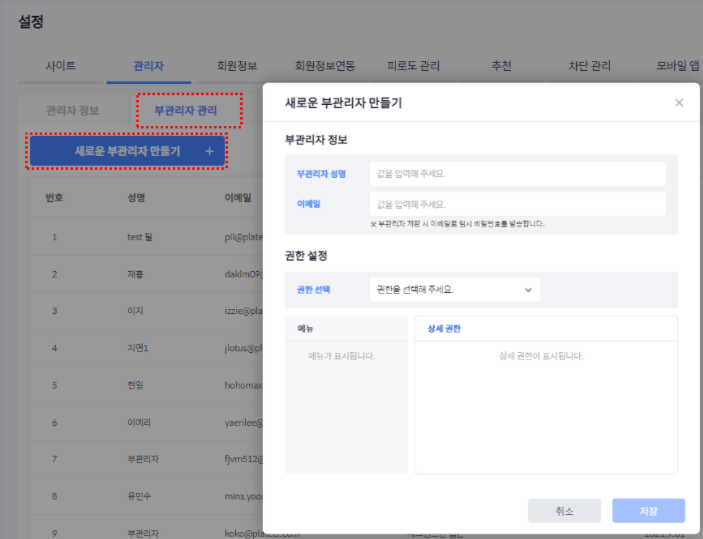Open the 부관리자 관리 sub-tab

coord(186,110)
